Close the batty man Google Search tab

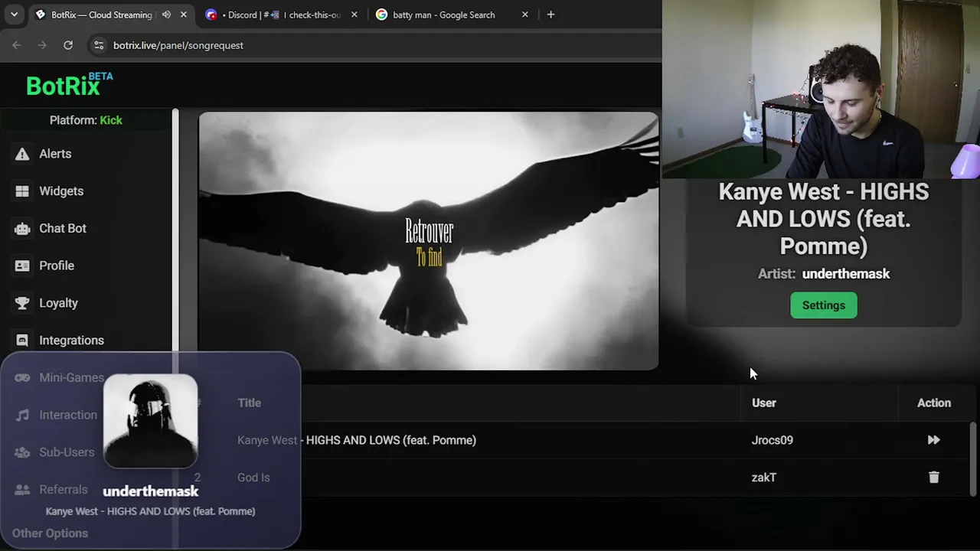(524, 15)
